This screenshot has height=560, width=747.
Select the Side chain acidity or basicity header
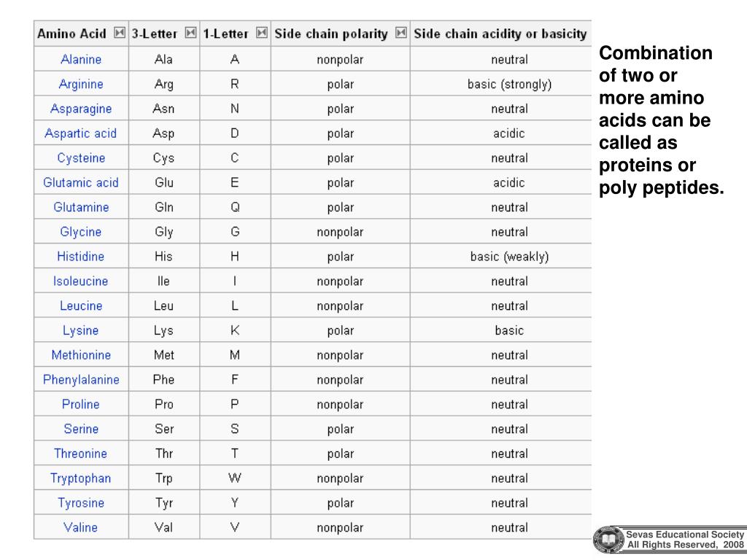click(x=500, y=34)
